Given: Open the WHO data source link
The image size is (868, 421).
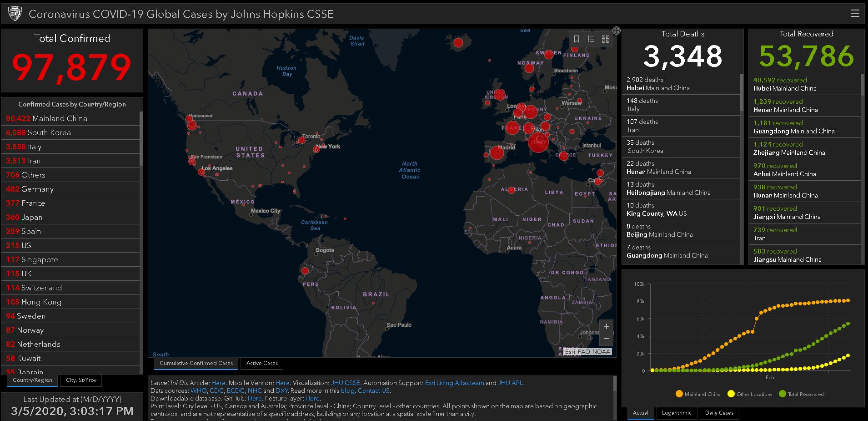Looking at the screenshot, I should click(198, 391).
